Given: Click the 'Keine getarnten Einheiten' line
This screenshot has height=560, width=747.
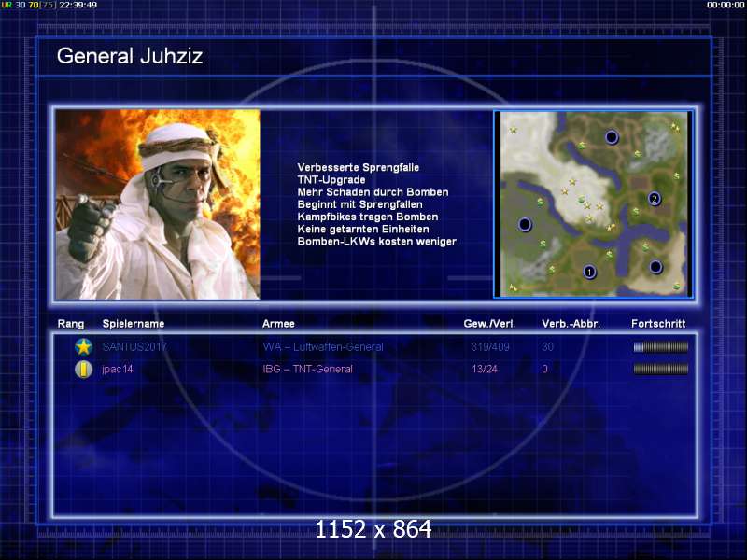Looking at the screenshot, I should pyautogui.click(x=363, y=229).
